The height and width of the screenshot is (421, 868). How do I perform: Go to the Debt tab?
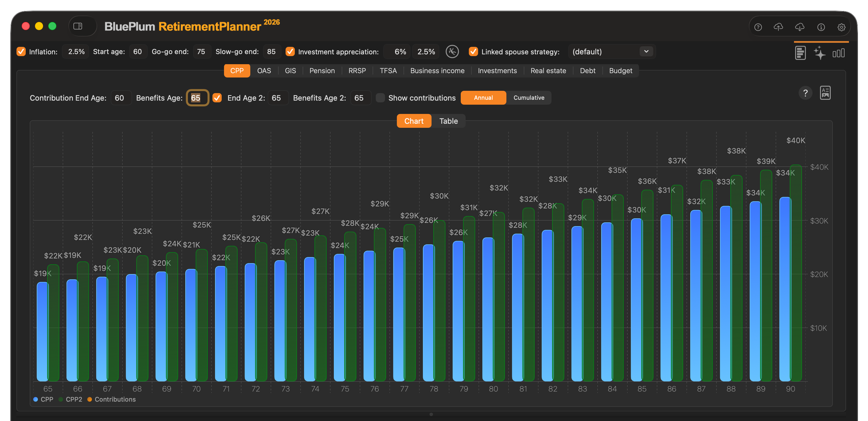point(587,71)
